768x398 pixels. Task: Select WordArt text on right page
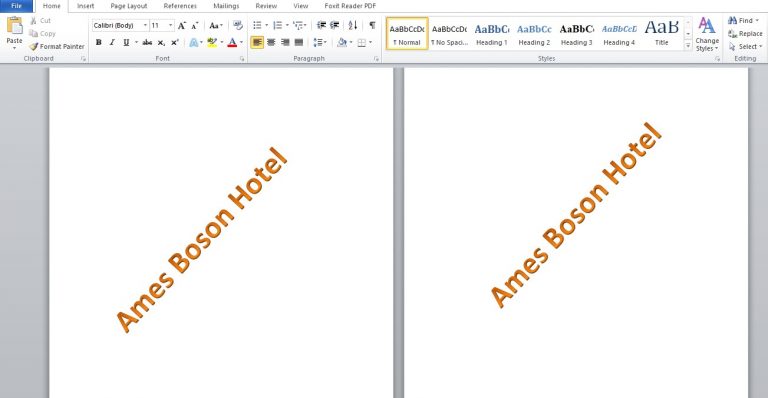576,215
